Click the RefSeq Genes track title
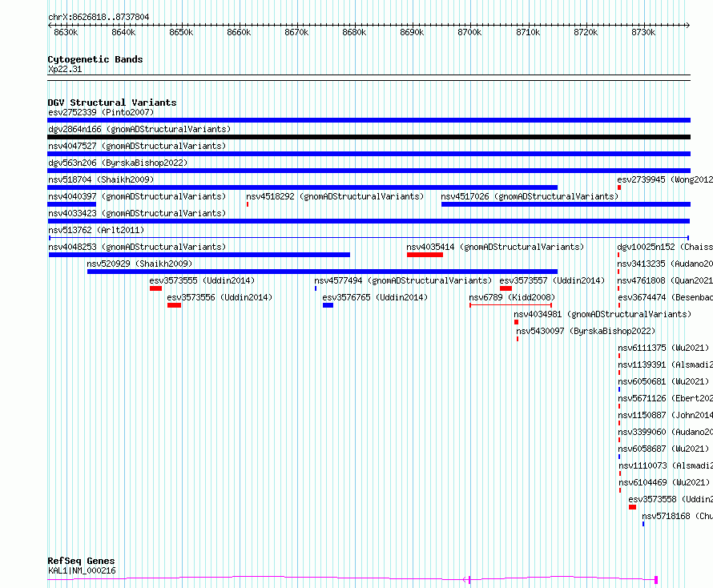The height and width of the screenshot is (588, 713). click(x=81, y=562)
